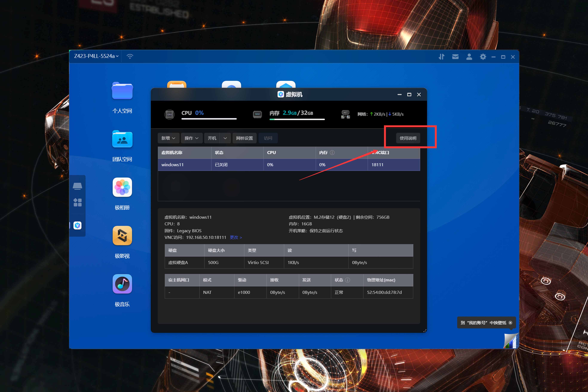This screenshot has height=392, width=588.
Task: Open the mail messages icon
Action: pos(455,57)
